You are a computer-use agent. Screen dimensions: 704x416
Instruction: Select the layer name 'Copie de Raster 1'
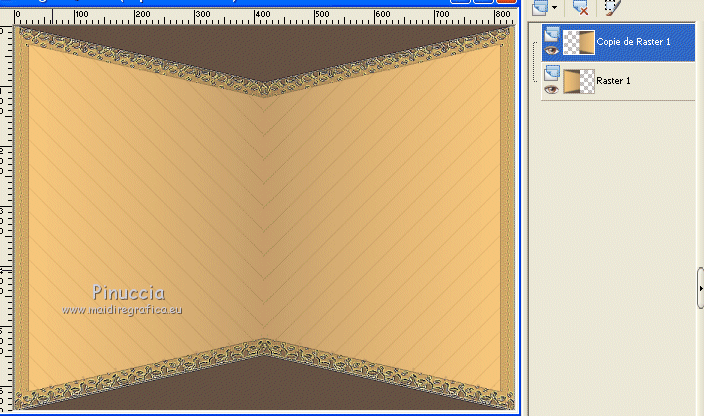pos(634,42)
